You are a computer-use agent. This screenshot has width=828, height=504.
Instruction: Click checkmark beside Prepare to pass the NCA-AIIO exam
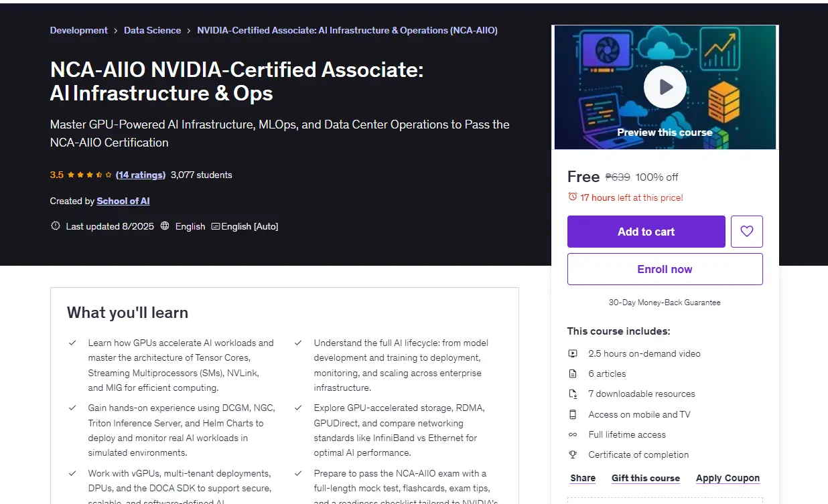pyautogui.click(x=298, y=473)
